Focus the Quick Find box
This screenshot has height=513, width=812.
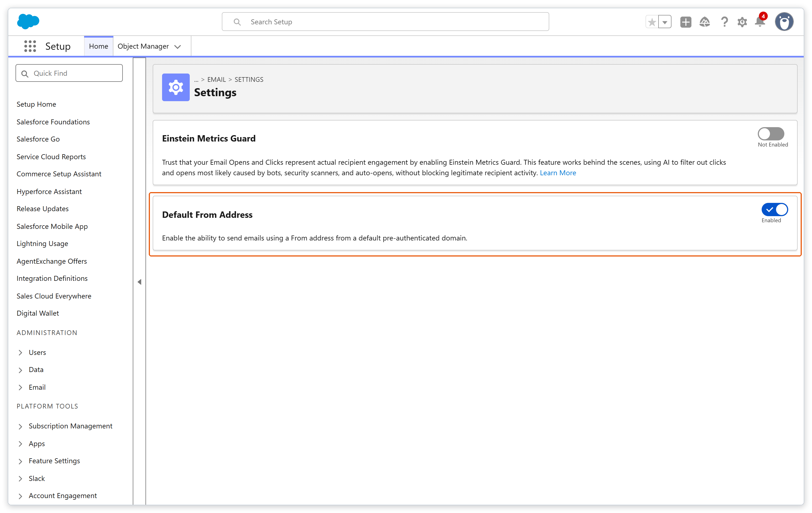pos(69,73)
